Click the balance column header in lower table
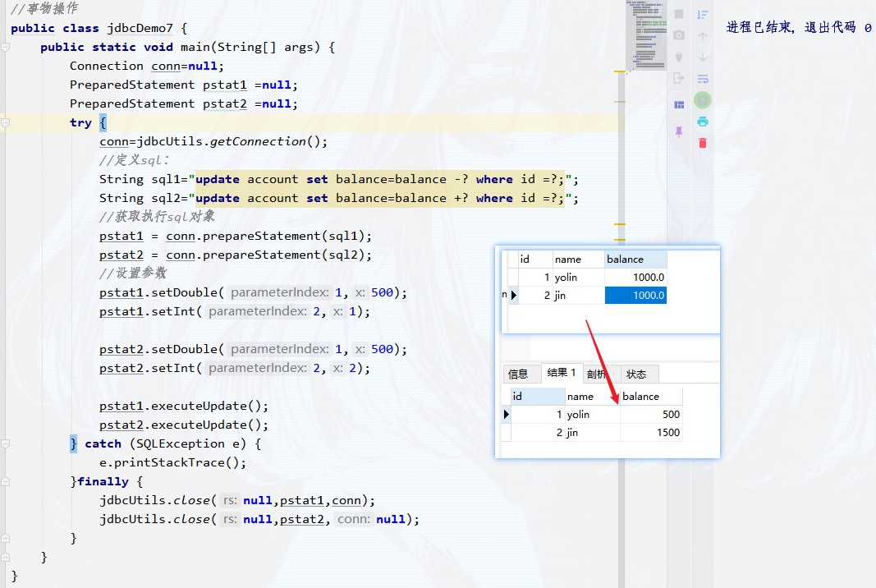 (640, 396)
